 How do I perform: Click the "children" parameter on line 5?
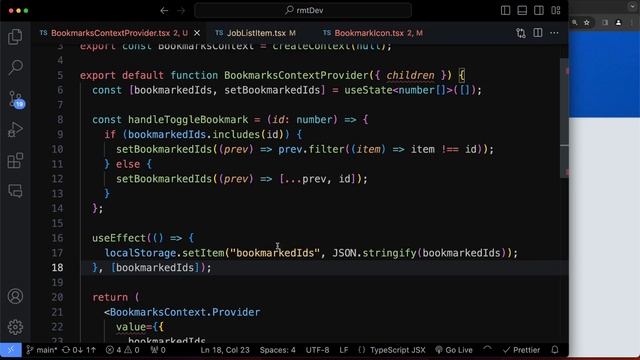410,76
